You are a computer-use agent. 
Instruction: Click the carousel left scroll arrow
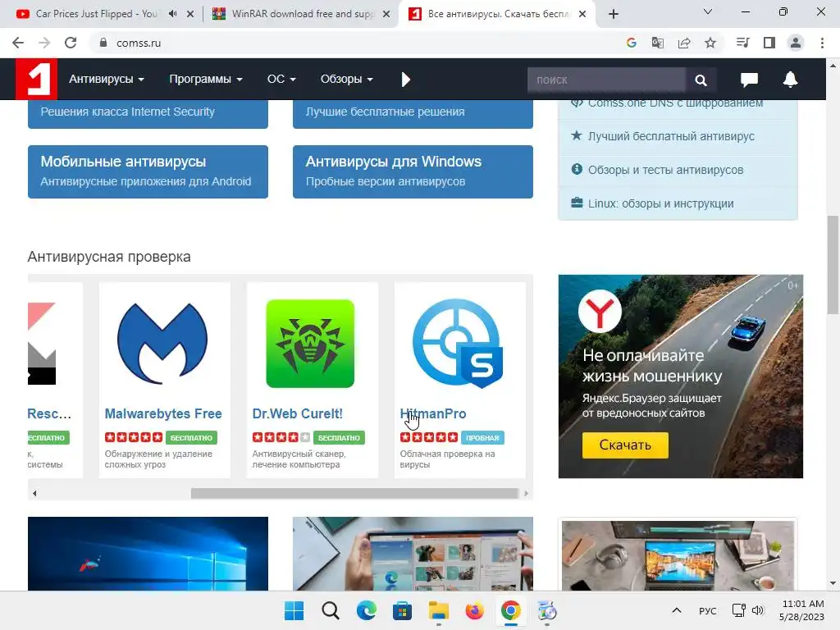34,493
